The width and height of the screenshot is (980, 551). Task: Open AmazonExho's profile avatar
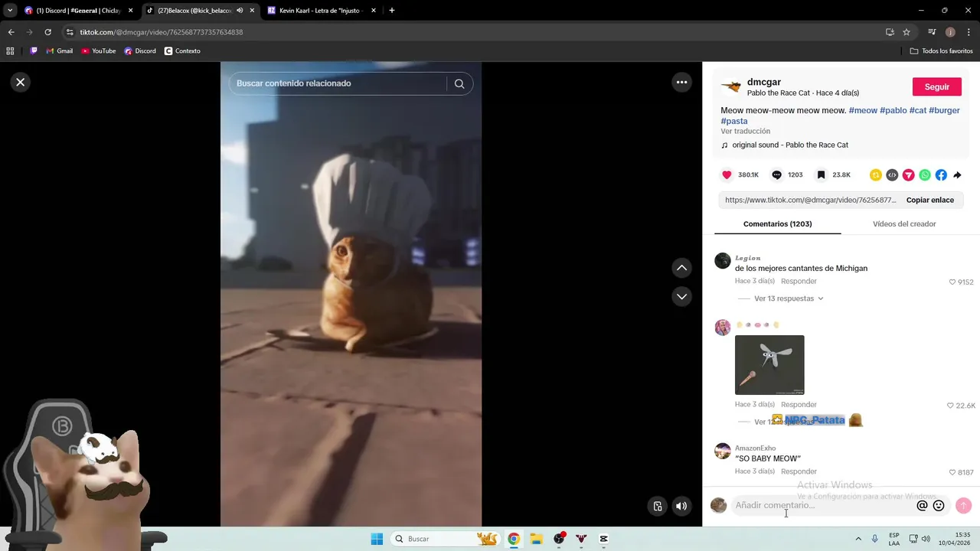[x=723, y=451]
